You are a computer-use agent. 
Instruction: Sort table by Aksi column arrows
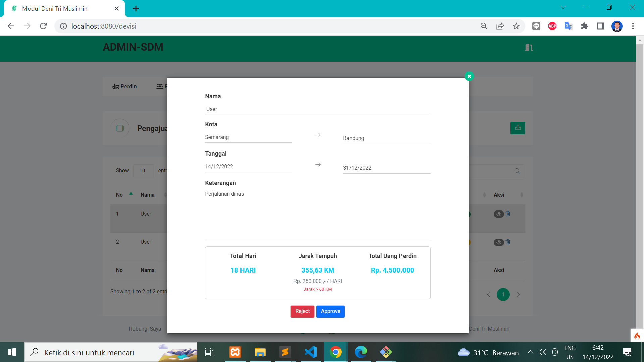(521, 195)
